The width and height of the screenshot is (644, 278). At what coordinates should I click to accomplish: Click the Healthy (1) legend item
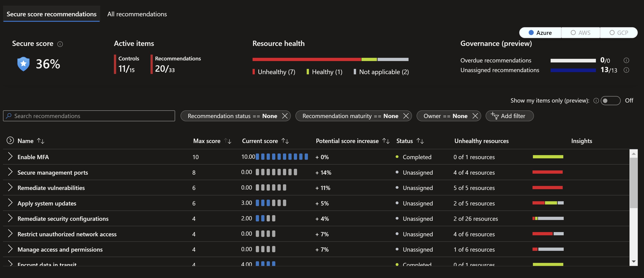pos(324,72)
